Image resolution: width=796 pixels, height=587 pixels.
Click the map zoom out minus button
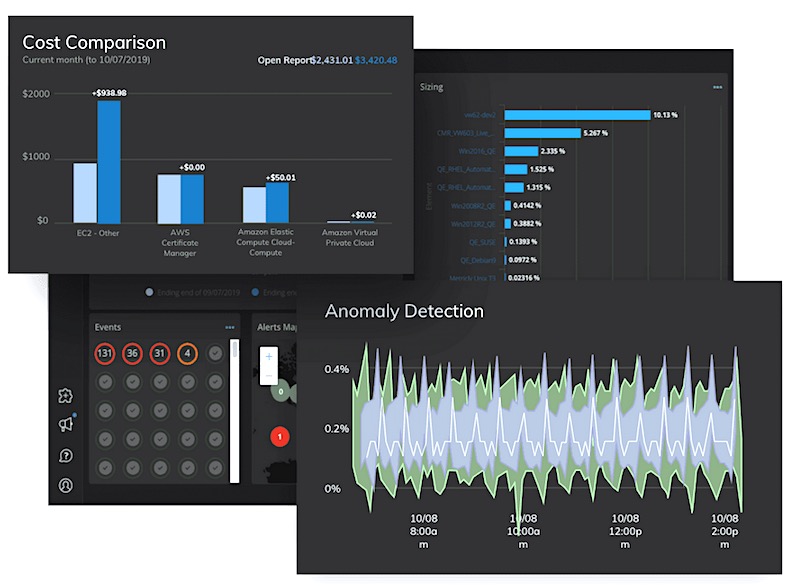pos(268,376)
